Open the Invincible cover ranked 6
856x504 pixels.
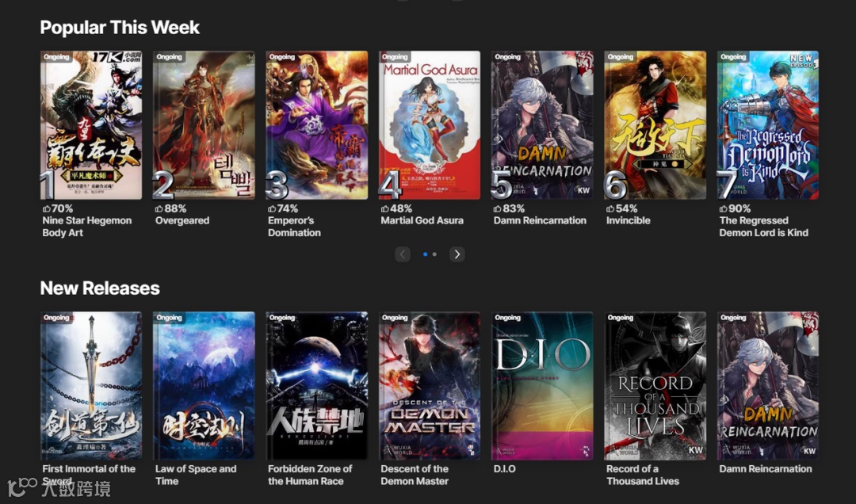(655, 125)
